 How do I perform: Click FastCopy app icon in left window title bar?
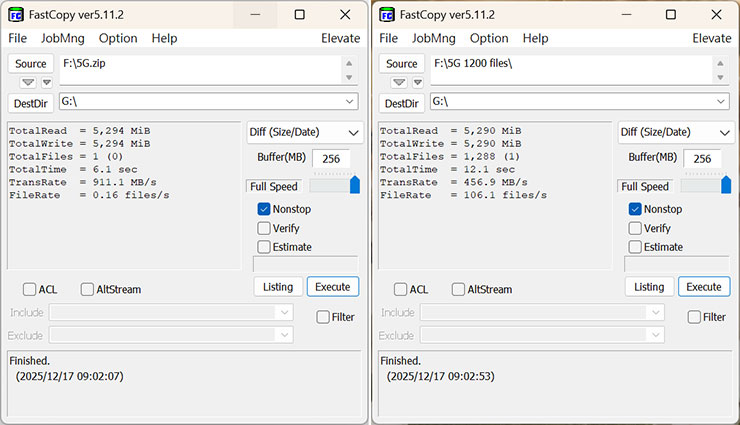(x=16, y=15)
